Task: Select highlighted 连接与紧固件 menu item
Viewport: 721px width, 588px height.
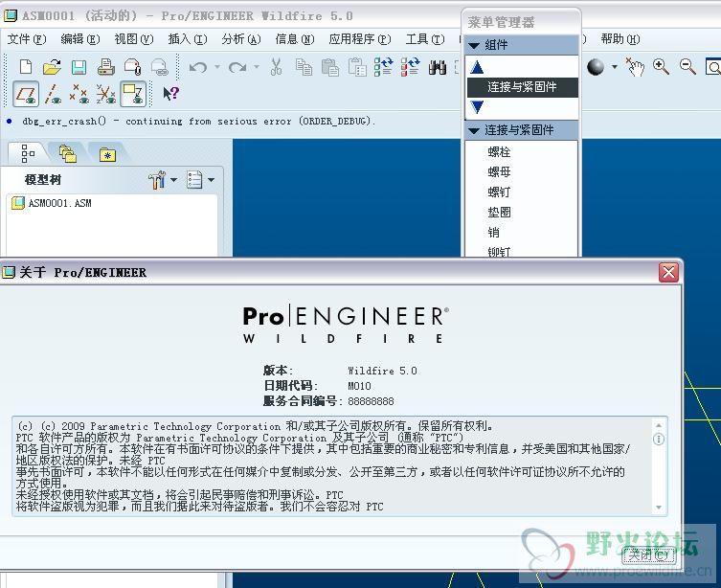Action: 523,87
